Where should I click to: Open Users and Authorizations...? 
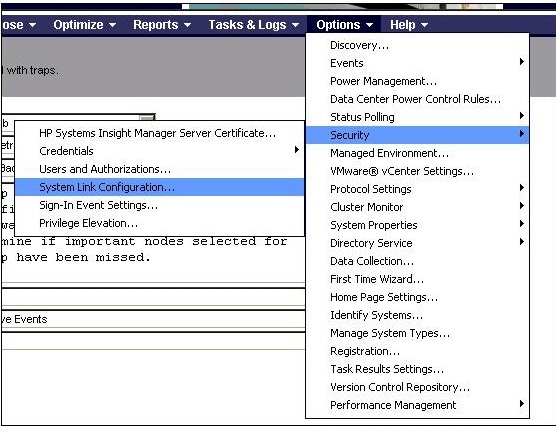click(x=159, y=169)
